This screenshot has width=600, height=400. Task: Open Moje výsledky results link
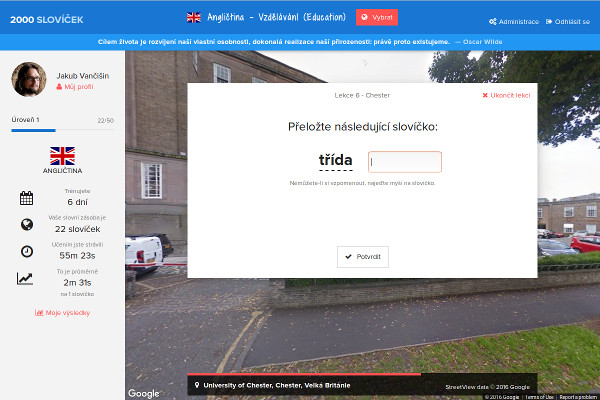tap(62, 313)
